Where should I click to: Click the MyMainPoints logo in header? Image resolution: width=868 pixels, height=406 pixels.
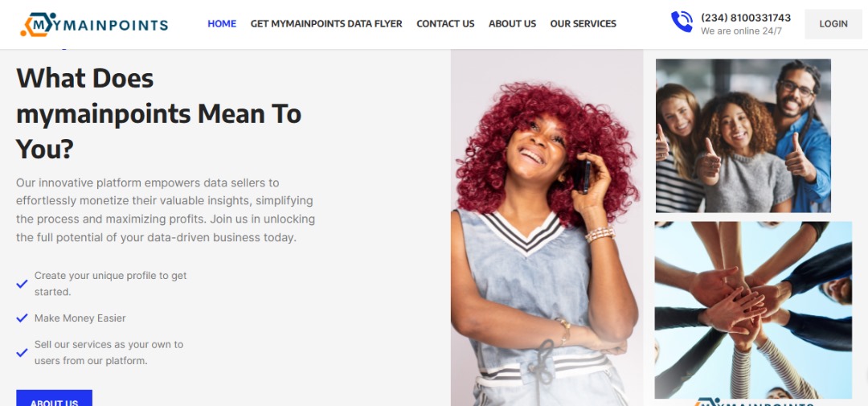(x=94, y=24)
